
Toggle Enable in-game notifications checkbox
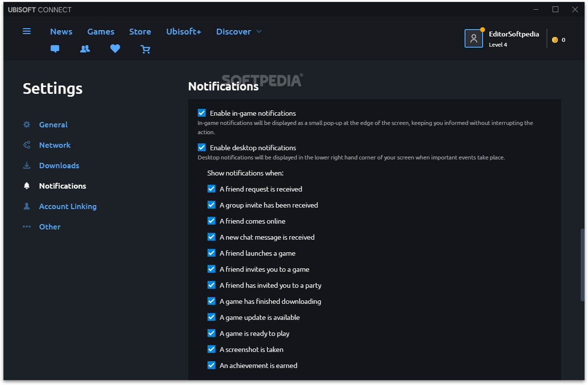click(202, 113)
